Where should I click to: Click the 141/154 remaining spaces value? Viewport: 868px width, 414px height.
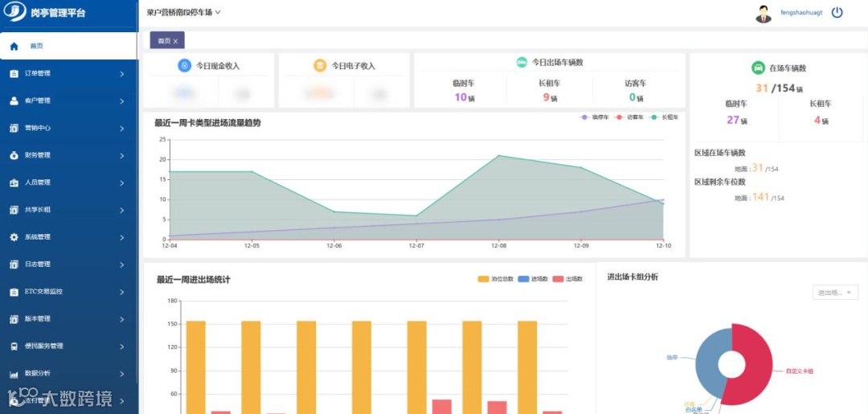[x=768, y=197]
